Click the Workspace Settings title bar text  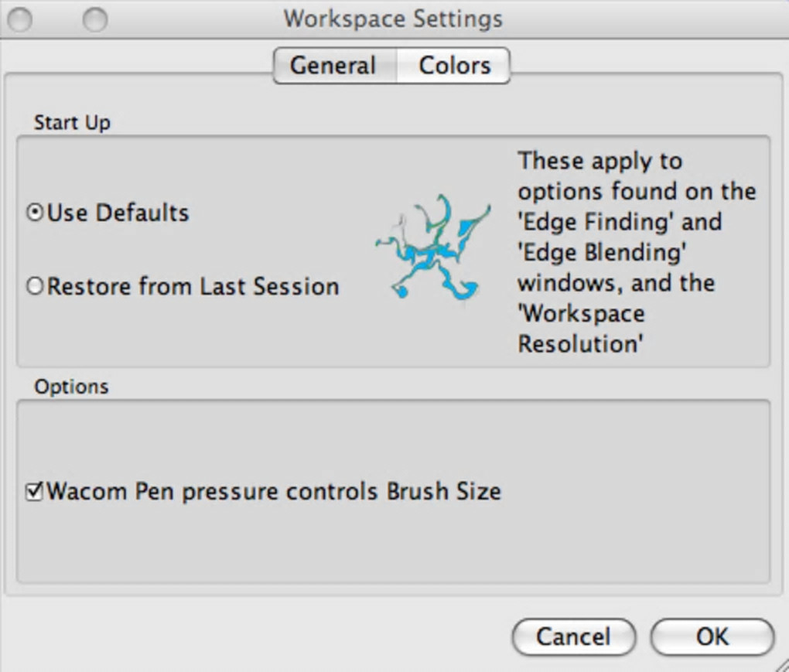click(x=393, y=19)
